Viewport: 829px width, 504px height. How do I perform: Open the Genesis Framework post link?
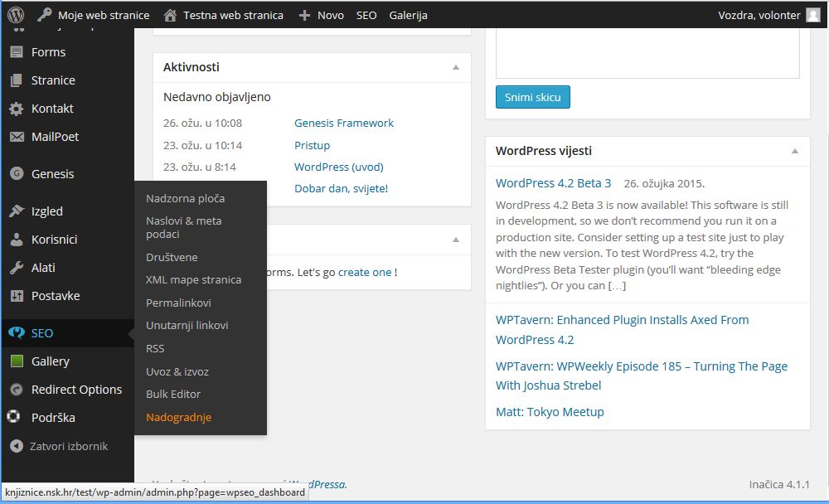click(344, 123)
